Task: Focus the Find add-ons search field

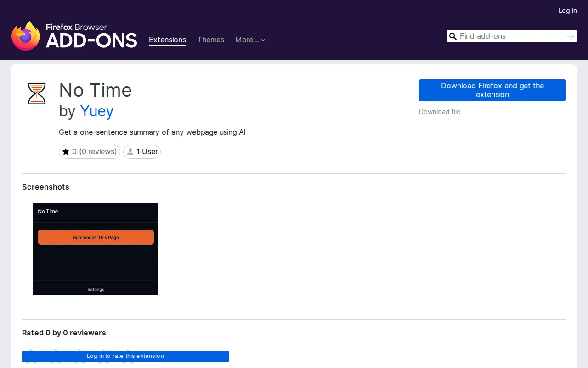Action: 512,36
